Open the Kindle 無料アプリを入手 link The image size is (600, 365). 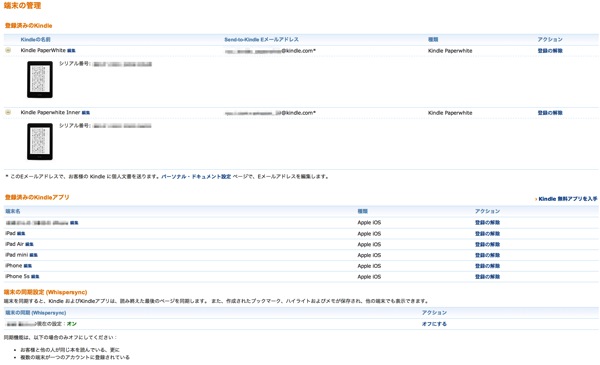pyautogui.click(x=567, y=199)
